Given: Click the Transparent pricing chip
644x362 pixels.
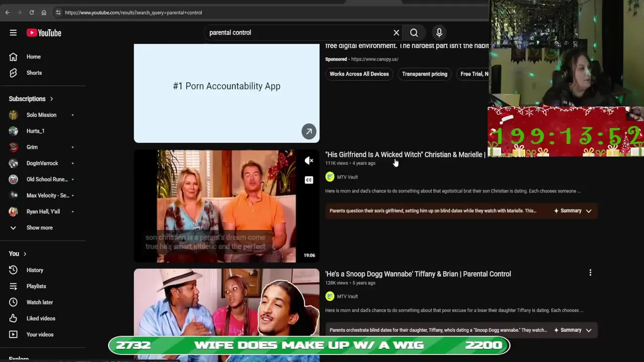Looking at the screenshot, I should point(425,74).
